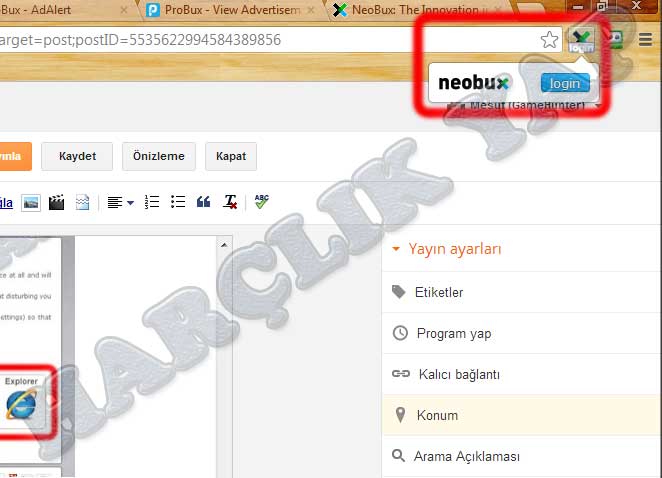
Task: Open Etiketler labels option
Action: coord(522,292)
